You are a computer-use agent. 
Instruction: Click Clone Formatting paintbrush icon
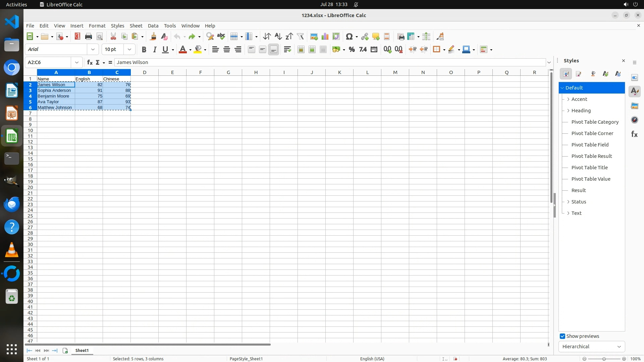(153, 37)
